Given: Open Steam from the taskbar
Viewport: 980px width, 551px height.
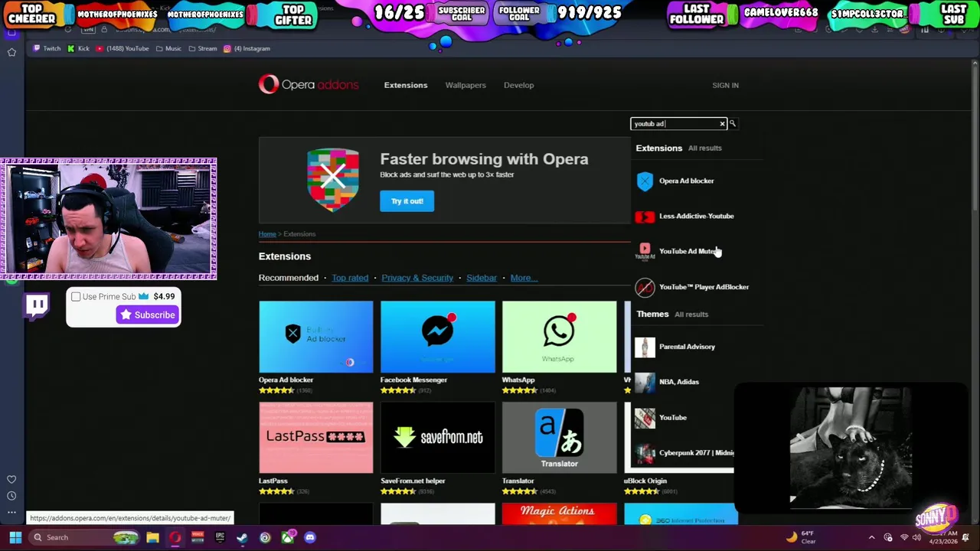Looking at the screenshot, I should tap(242, 537).
